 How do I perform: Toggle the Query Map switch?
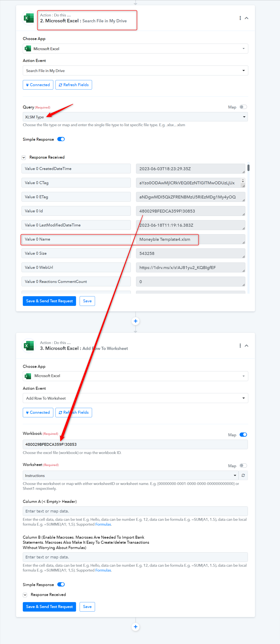click(243, 107)
